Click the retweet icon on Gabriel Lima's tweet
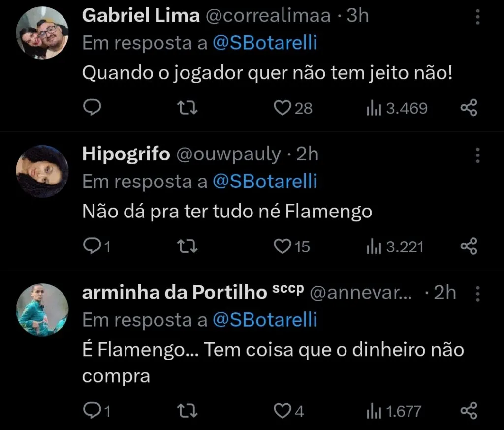This screenshot has height=430, width=504. click(188, 108)
